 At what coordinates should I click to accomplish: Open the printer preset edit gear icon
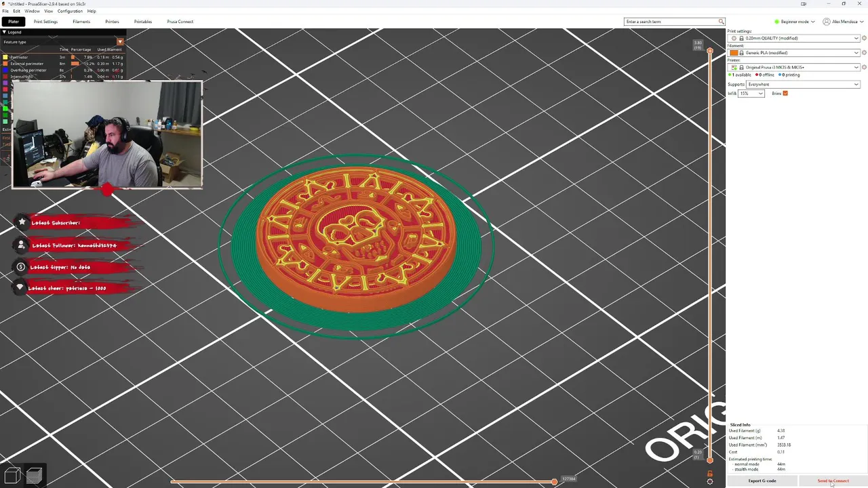[x=864, y=67]
